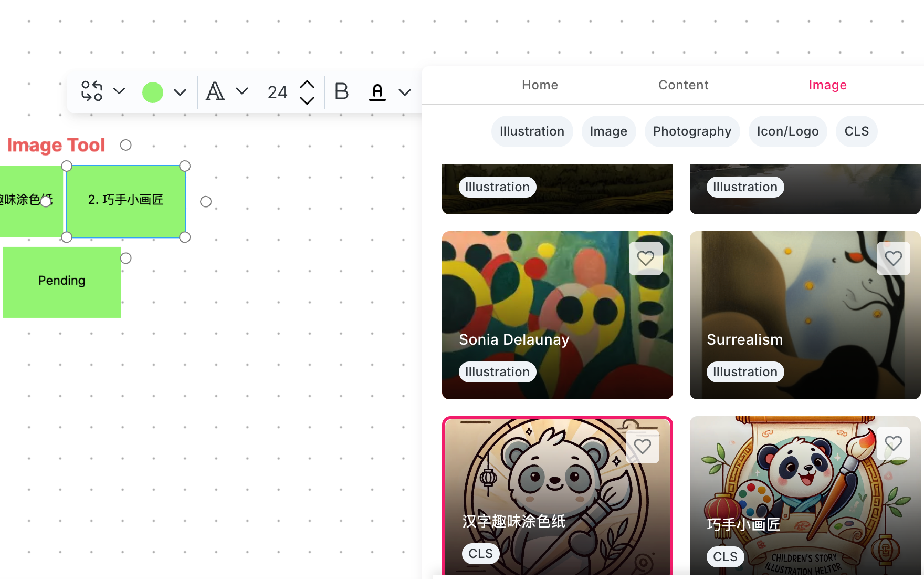Increase font size with up arrow

[307, 84]
